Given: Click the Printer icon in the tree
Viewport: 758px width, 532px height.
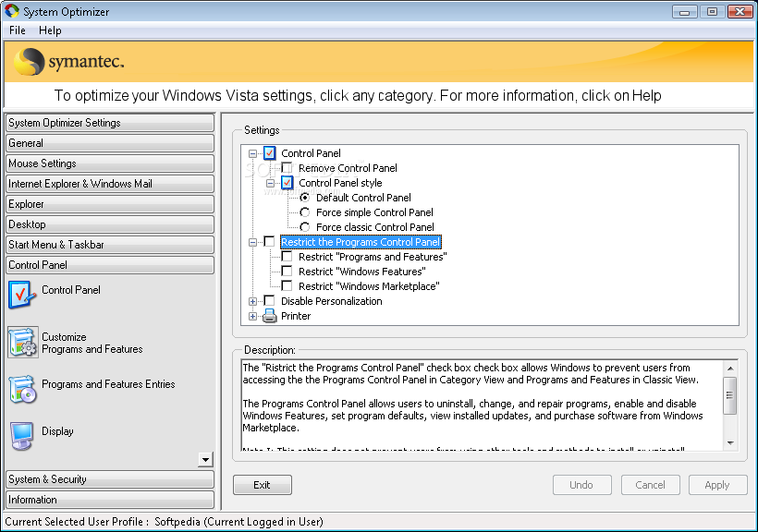Looking at the screenshot, I should tap(269, 317).
